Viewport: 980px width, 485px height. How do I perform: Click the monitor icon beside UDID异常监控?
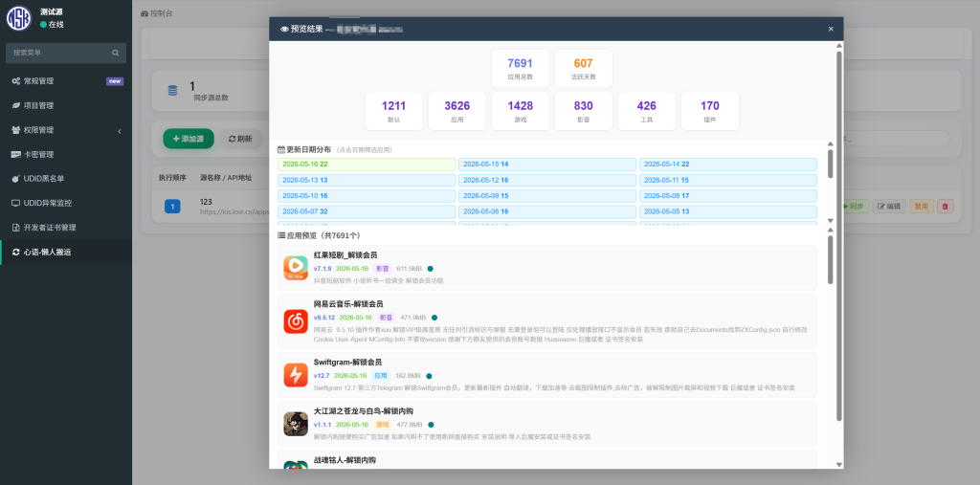15,203
